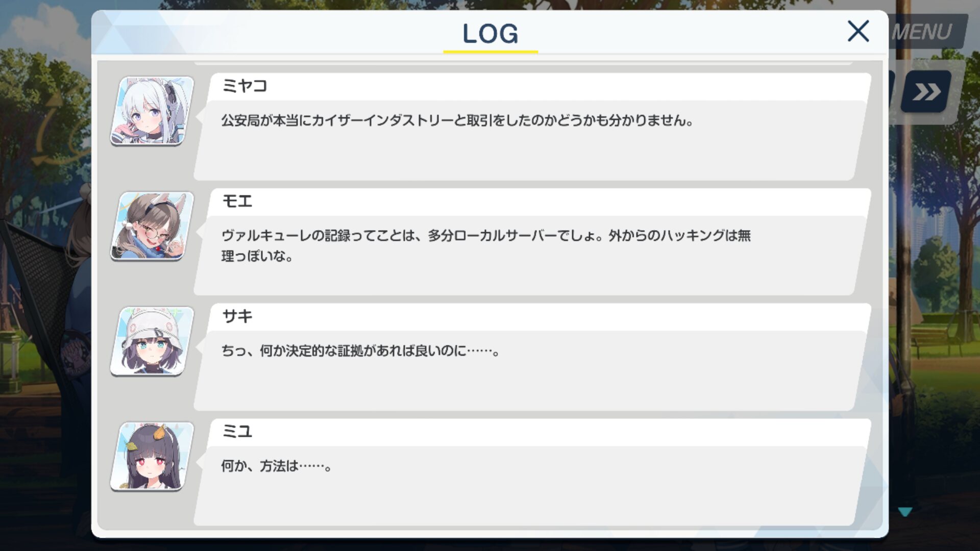Select Miyu's black-haired portrait
The width and height of the screenshot is (980, 551).
(152, 457)
